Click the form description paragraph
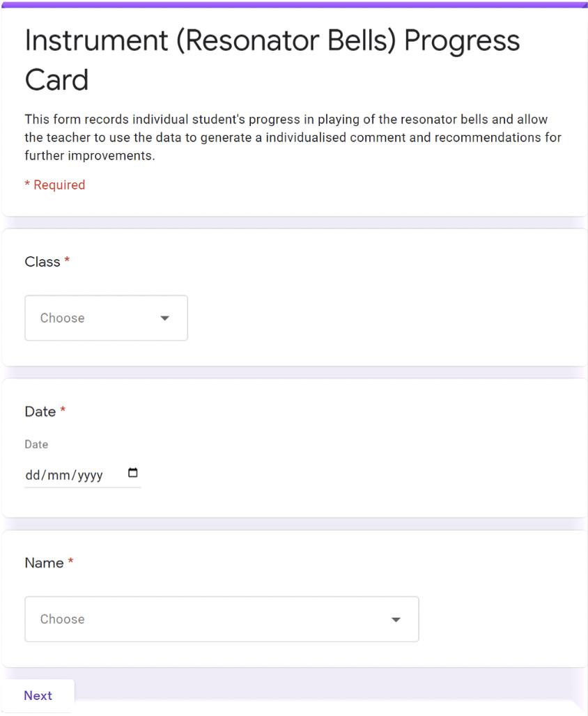 (293, 137)
